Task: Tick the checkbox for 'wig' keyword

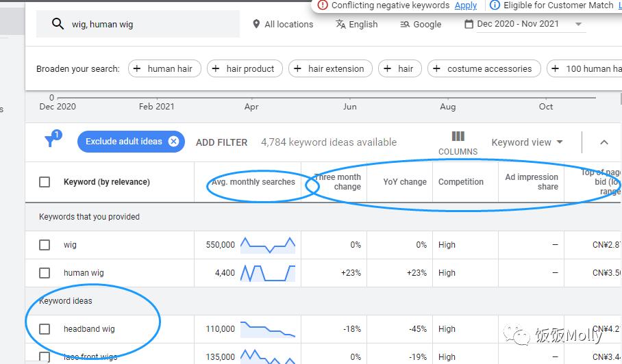Action: coord(45,245)
